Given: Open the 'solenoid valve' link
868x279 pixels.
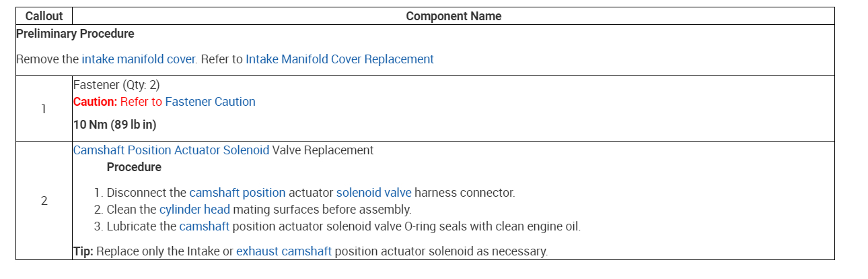Looking at the screenshot, I should coord(373,193).
